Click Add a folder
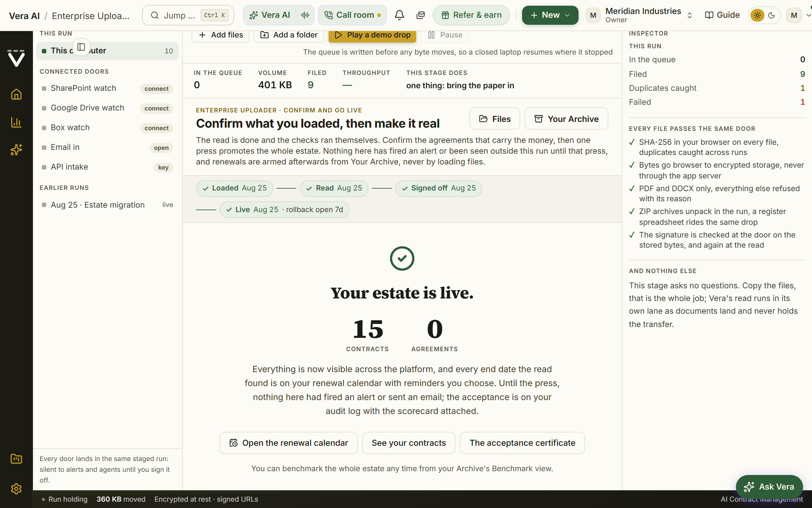This screenshot has width=812, height=508. click(x=289, y=35)
